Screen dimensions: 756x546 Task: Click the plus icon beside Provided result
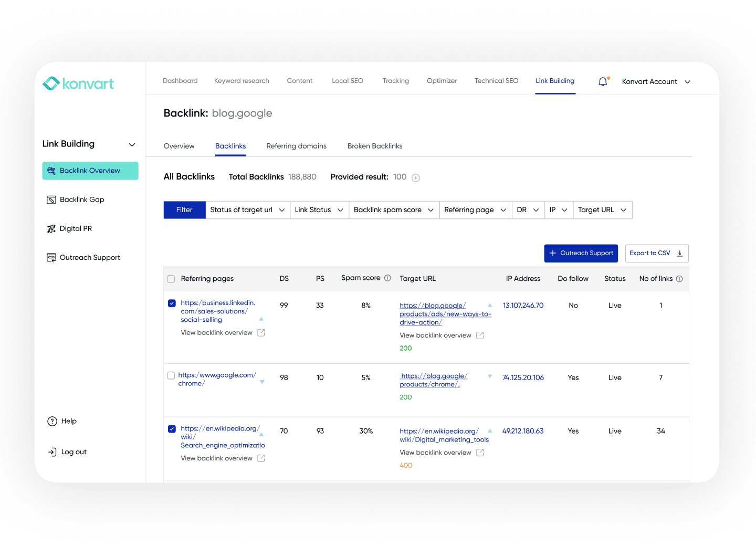pos(415,177)
